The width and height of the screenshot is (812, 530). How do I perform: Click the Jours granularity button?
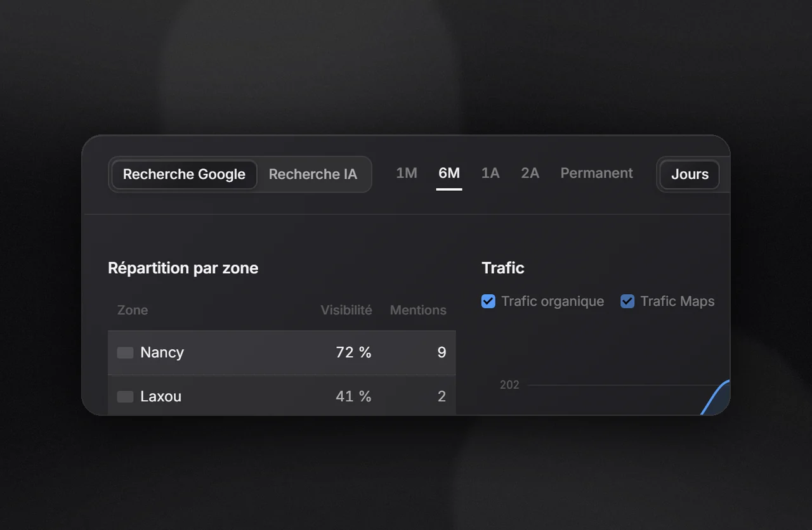coord(690,175)
